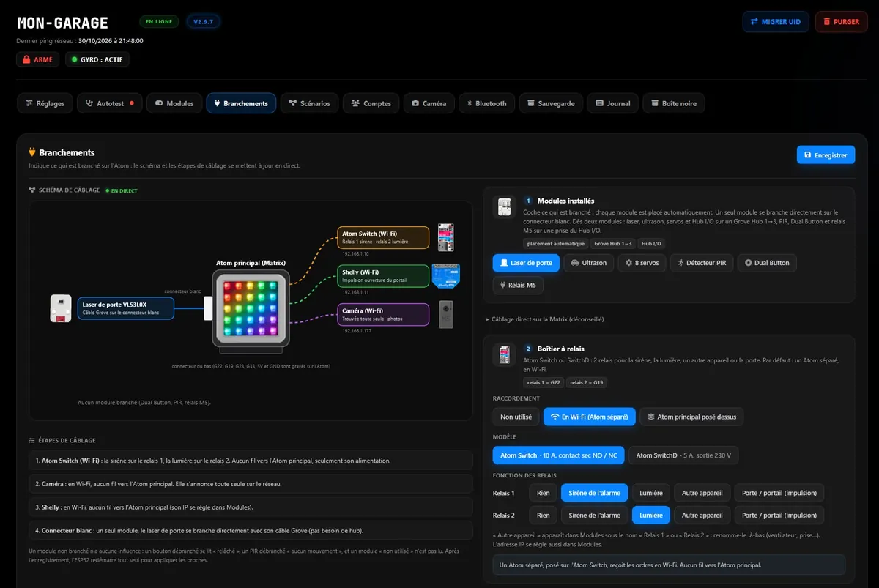Click the Laser de porte VL53L0X diagram node
879x588 pixels.
point(126,308)
